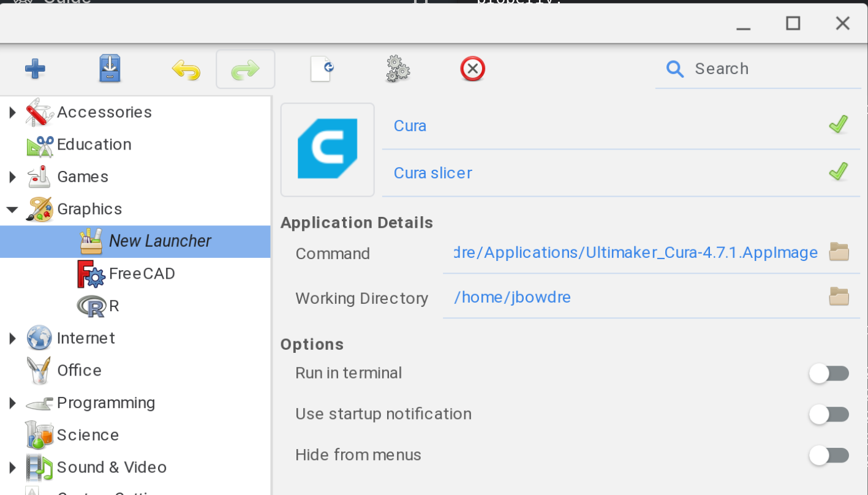Select the FreeCAD launcher label
This screenshot has width=868, height=495.
(x=142, y=273)
